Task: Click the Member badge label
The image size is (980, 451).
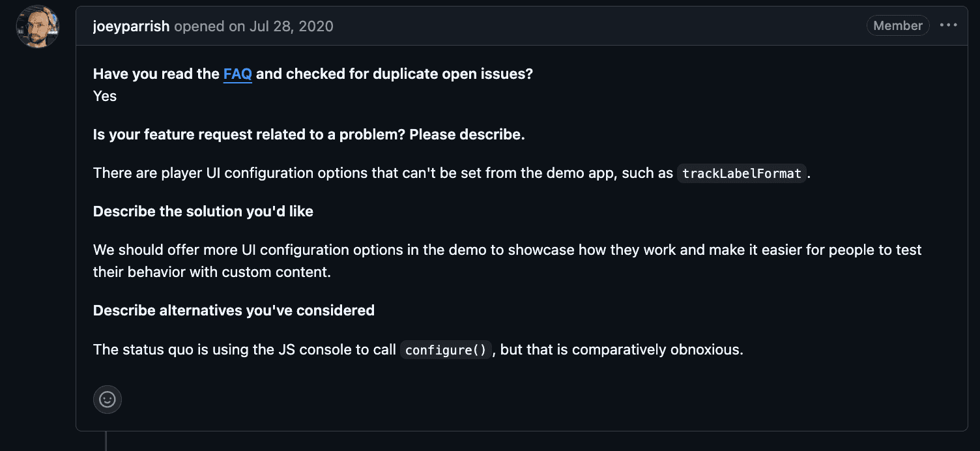Action: tap(897, 25)
